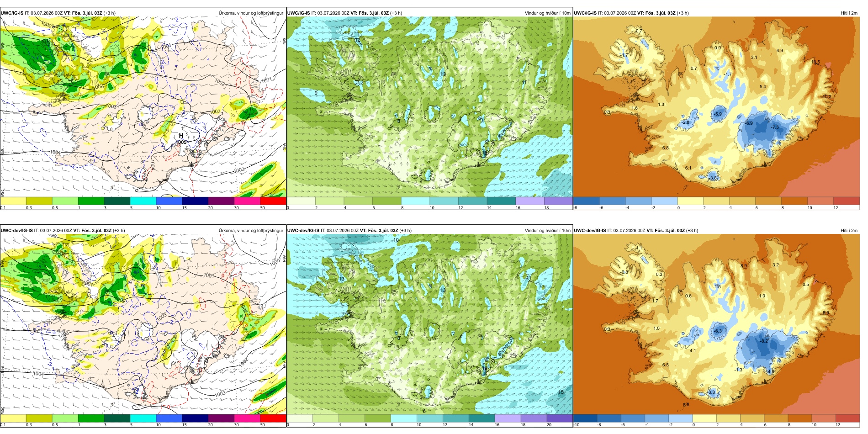868x434 pixels.
Task: Click the '-8.2' temperature value on UWC-dev map
Action: 764,341
